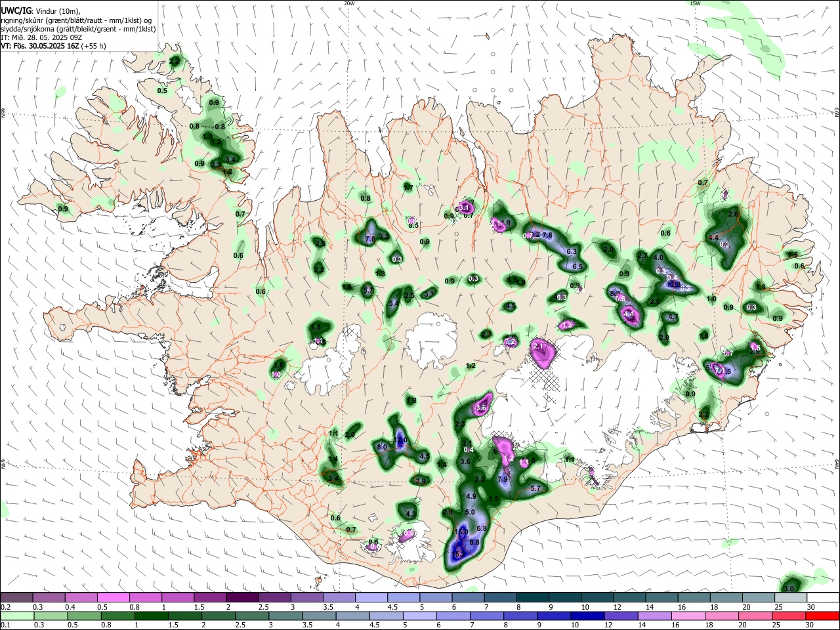Select the violet rain swatch starting at 14
Image resolution: width=840 pixels, height=630 pixels.
(654, 616)
